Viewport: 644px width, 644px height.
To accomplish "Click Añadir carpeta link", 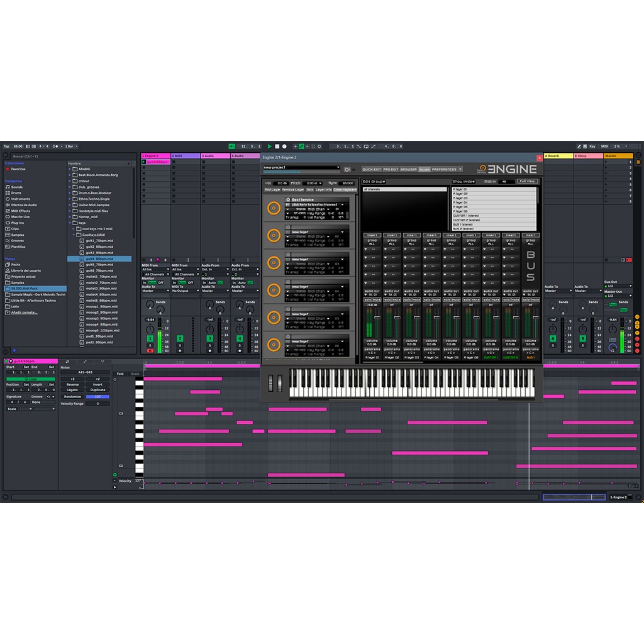I will click(x=24, y=313).
